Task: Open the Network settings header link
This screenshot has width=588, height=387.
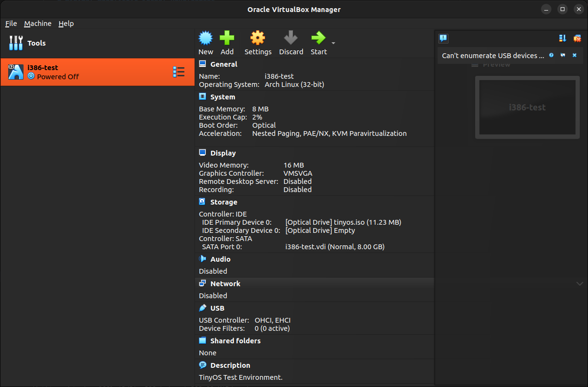Action: (225, 284)
